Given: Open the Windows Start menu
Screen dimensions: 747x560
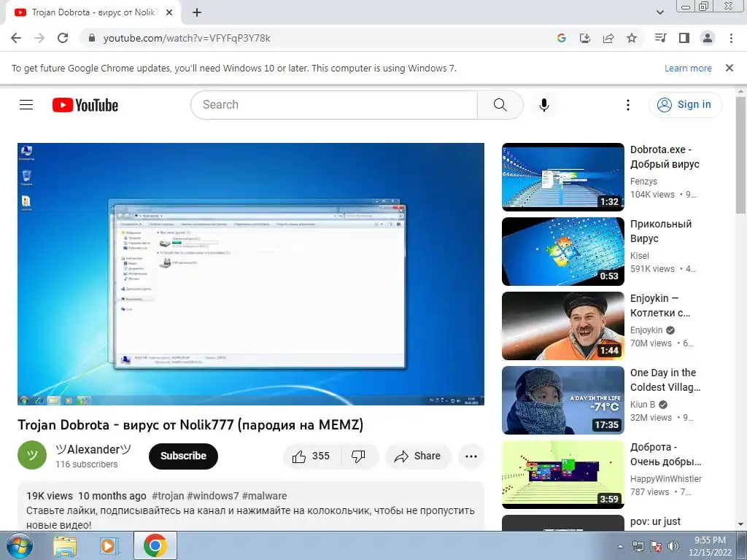Looking at the screenshot, I should (x=19, y=545).
